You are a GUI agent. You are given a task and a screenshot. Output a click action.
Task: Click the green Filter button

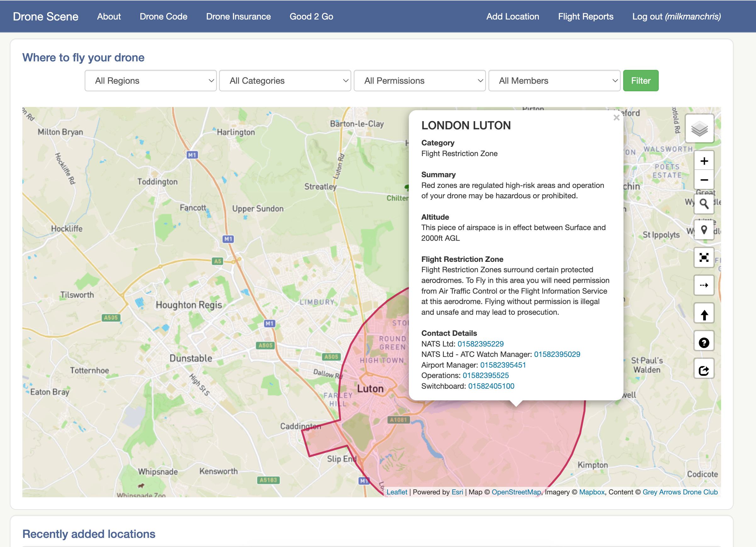pos(640,81)
